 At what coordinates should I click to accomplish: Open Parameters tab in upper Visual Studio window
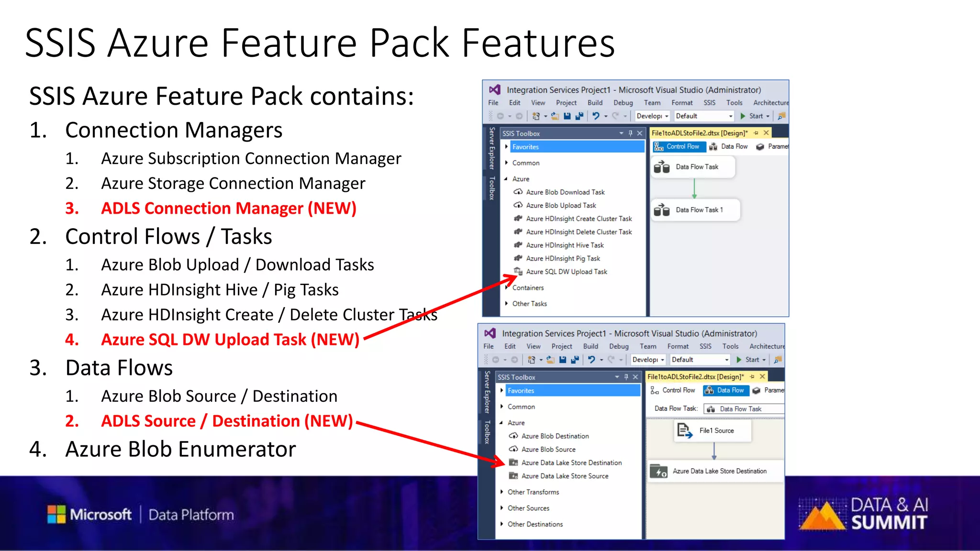point(773,147)
